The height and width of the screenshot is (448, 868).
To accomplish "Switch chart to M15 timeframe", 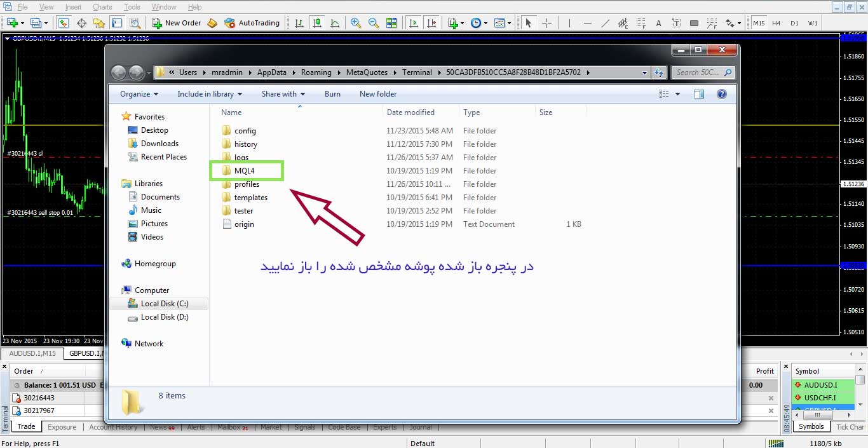I will coord(759,23).
